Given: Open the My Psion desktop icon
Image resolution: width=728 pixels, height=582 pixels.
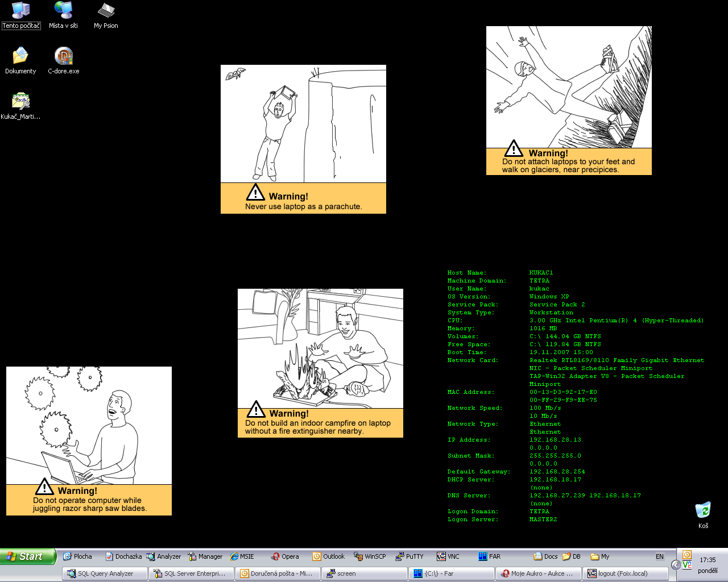Looking at the screenshot, I should (106, 15).
